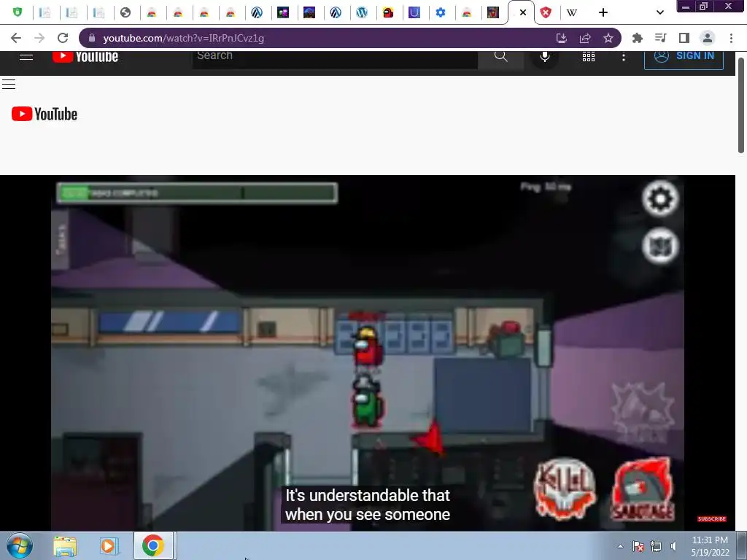Click the page vertical scrollbar
This screenshot has width=747, height=560.
coord(741,105)
